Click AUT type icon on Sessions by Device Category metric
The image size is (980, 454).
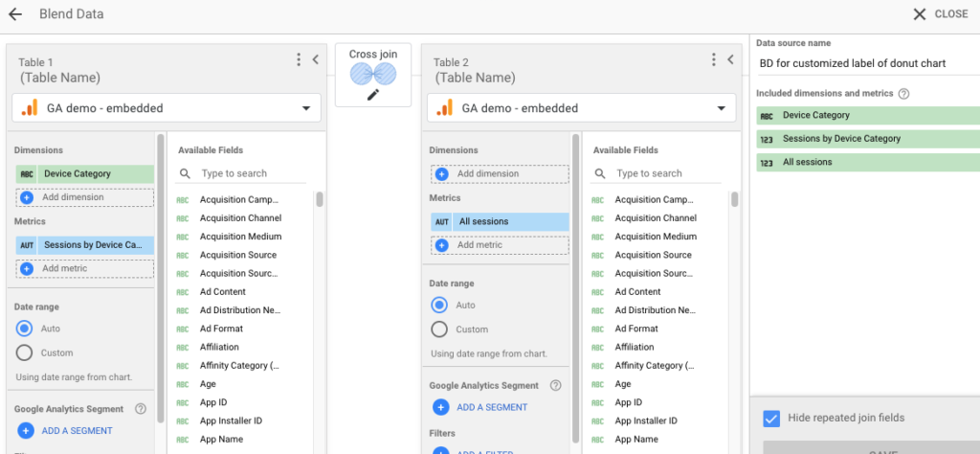pyautogui.click(x=26, y=246)
